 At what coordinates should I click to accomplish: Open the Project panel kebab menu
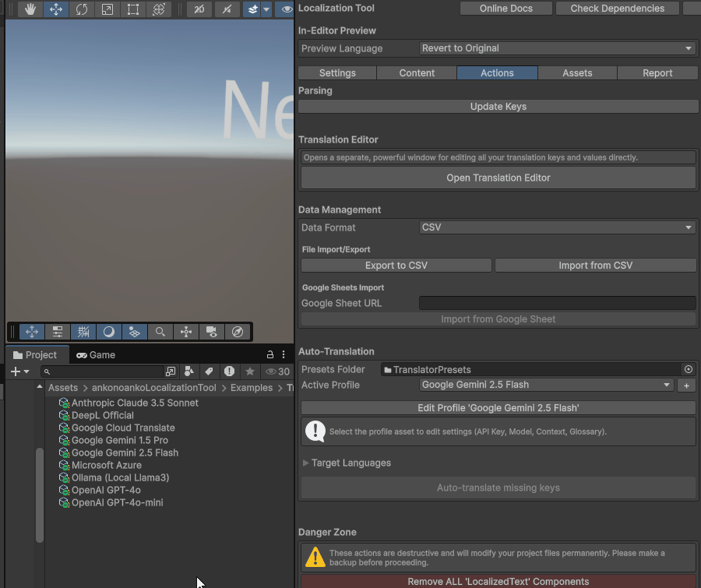pos(283,354)
